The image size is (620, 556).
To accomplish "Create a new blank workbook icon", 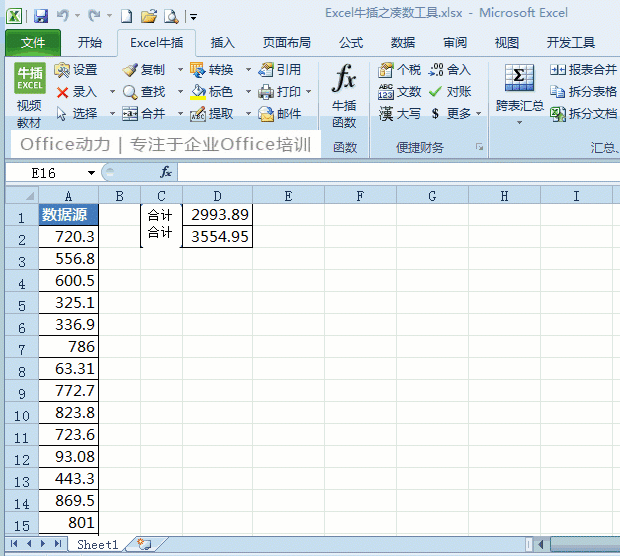I will 127,16.
